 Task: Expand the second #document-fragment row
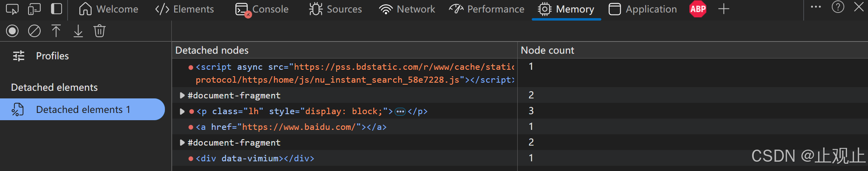coord(182,142)
